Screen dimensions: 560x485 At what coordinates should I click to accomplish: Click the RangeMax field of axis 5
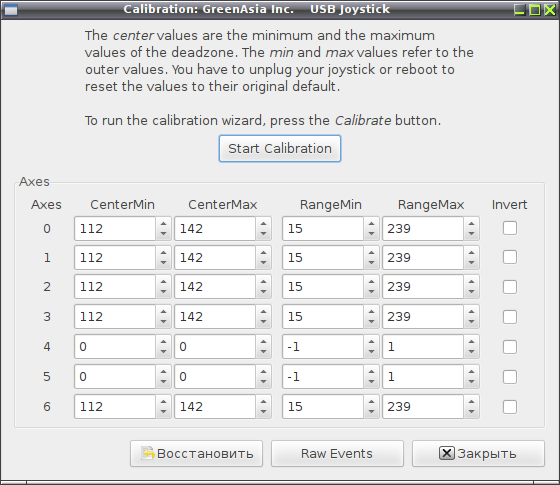(x=423, y=377)
